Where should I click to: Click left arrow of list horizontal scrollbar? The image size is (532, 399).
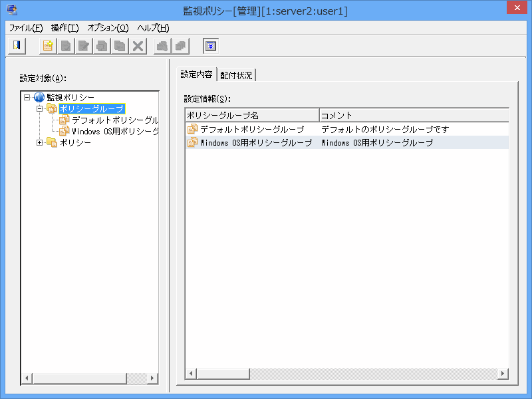[x=191, y=374]
